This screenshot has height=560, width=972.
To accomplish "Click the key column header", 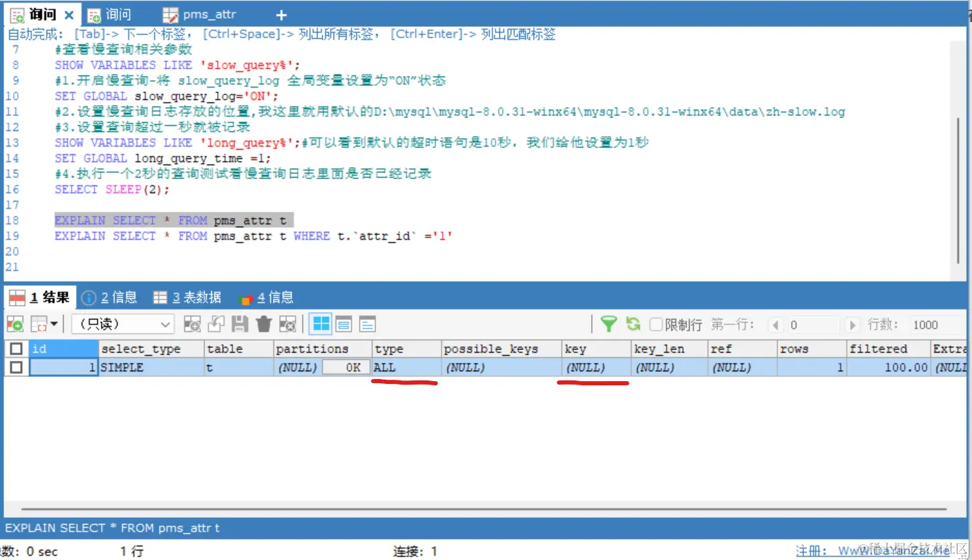I will [x=595, y=349].
